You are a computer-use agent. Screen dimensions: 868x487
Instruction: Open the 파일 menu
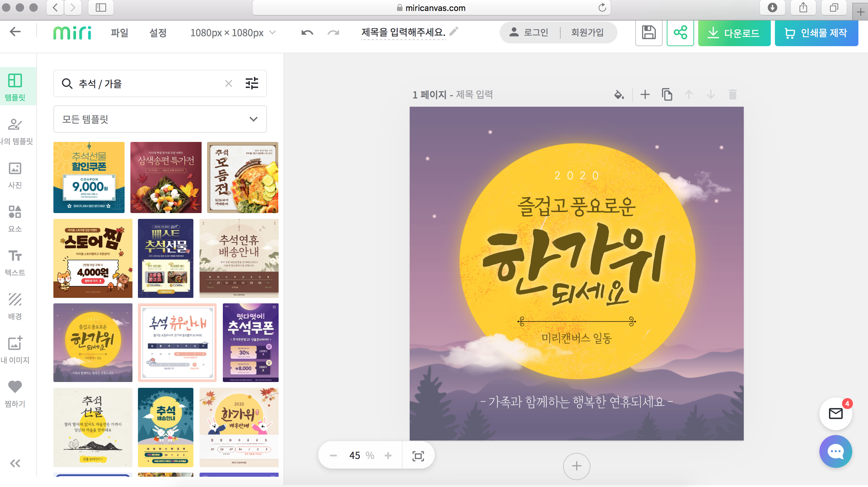(x=119, y=33)
